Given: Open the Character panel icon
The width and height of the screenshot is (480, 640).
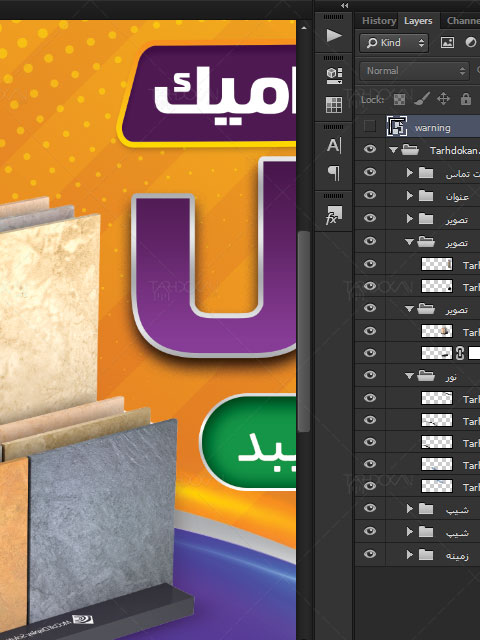Looking at the screenshot, I should [334, 145].
